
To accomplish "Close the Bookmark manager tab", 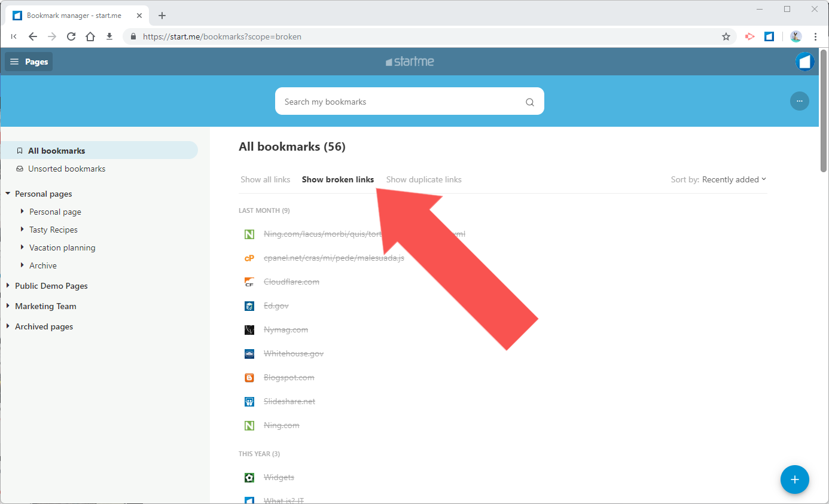I will 139,16.
